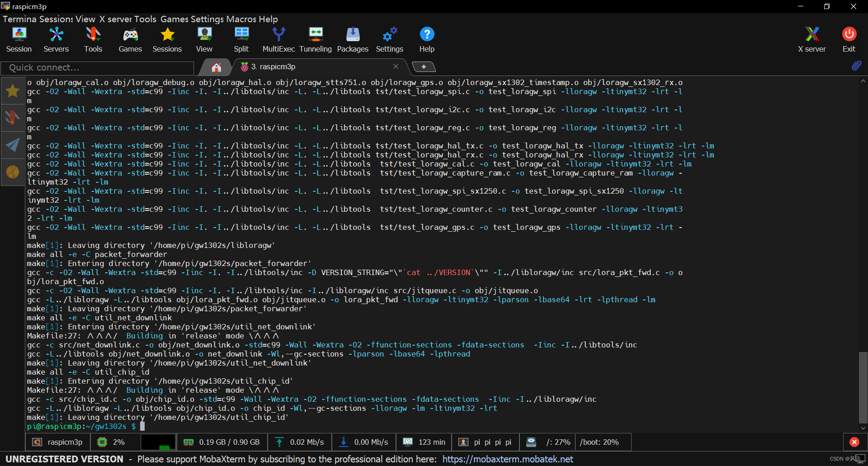Image resolution: width=868 pixels, height=466 pixels.
Task: Open the Packages toolbar icon
Action: pos(353,40)
